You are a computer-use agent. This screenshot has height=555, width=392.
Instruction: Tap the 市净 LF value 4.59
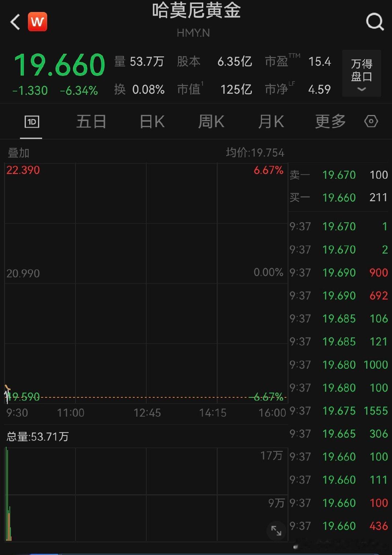point(319,89)
